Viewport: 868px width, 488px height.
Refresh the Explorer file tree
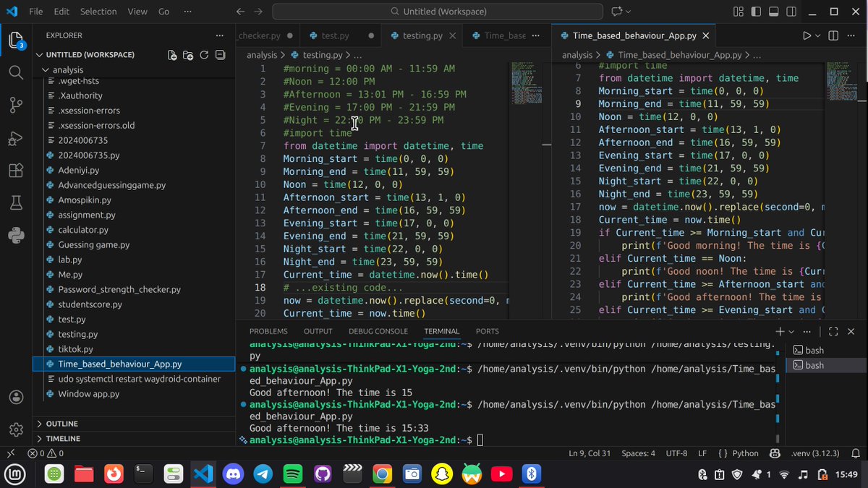pyautogui.click(x=204, y=55)
